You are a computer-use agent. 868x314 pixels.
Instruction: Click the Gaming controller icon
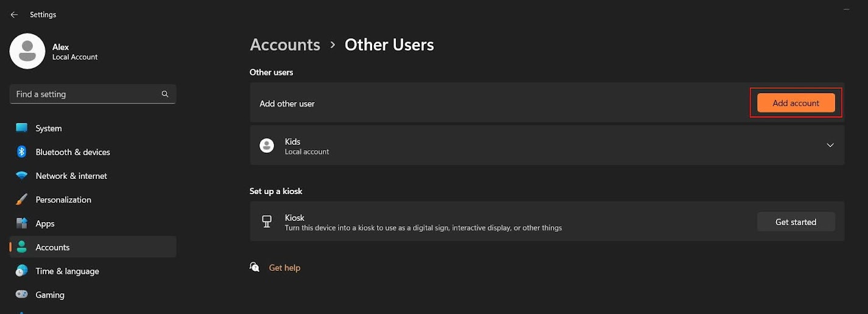(x=22, y=295)
